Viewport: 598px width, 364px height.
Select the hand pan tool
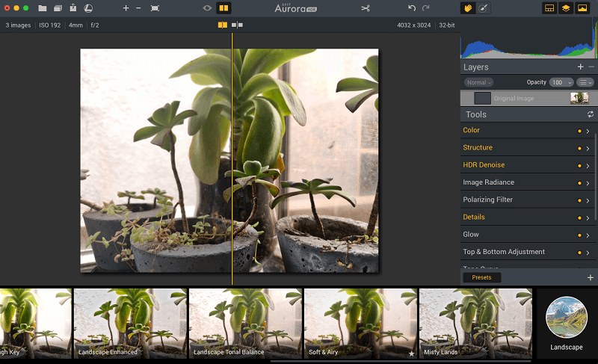click(x=468, y=8)
